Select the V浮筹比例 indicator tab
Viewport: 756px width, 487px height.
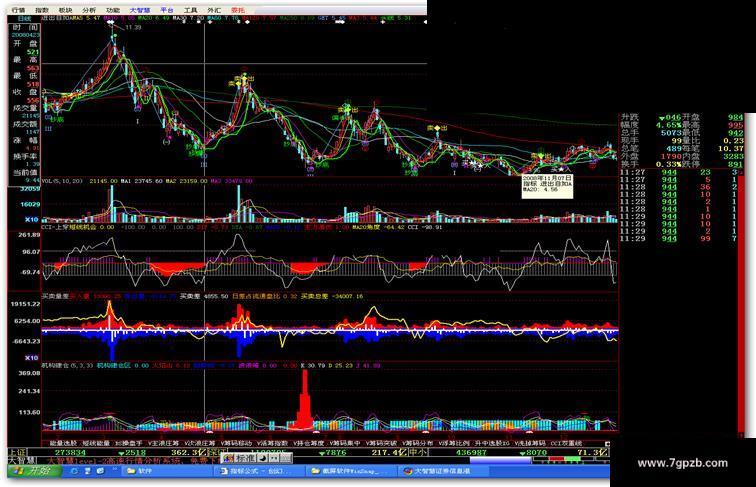pyautogui.click(x=454, y=443)
